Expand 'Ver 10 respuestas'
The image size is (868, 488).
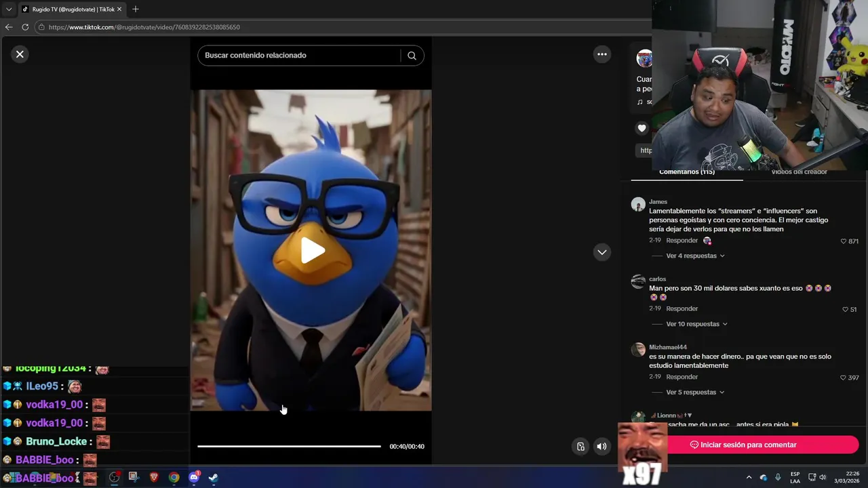click(696, 324)
